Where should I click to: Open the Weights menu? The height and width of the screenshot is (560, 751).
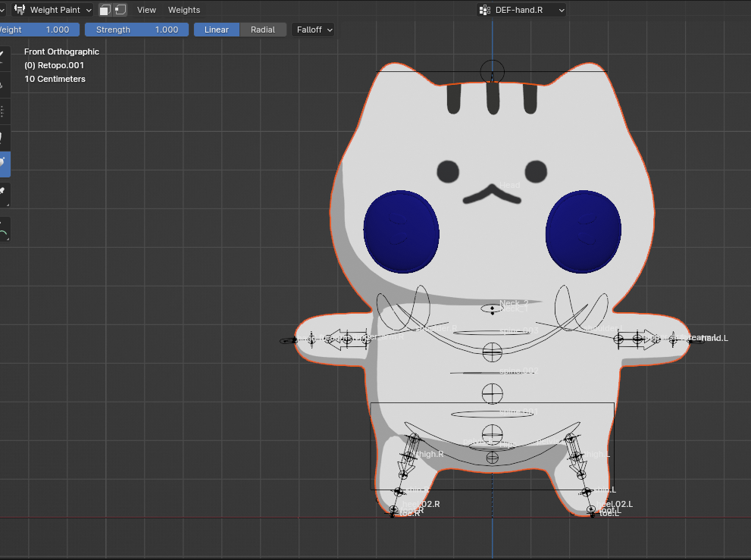tap(184, 10)
